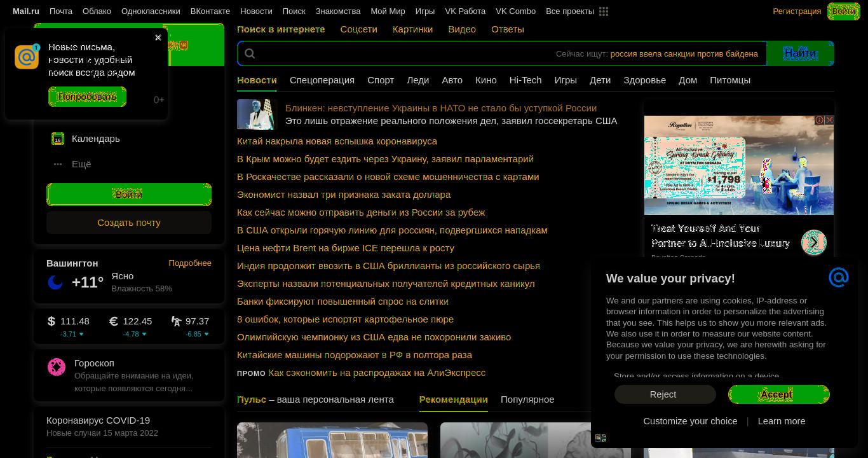Screen dimensions: 868x458
Task: Switch search to Соцсети tab
Action: 358,29
